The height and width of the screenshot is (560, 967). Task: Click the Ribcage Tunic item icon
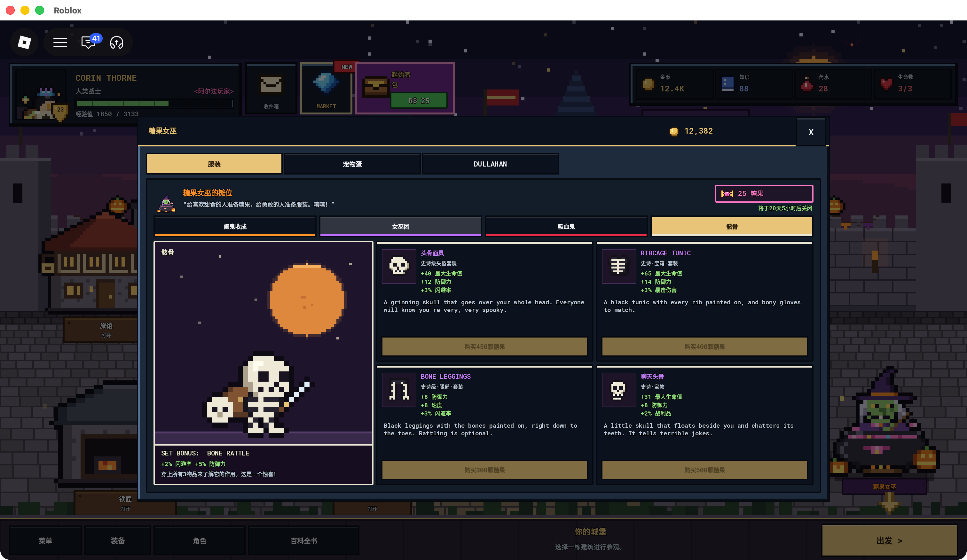tap(618, 266)
